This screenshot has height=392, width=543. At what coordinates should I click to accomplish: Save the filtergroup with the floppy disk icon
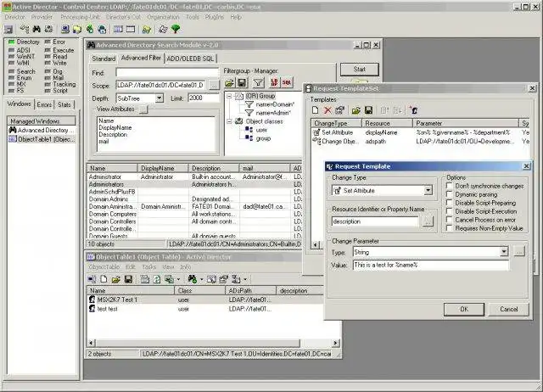pos(242,83)
